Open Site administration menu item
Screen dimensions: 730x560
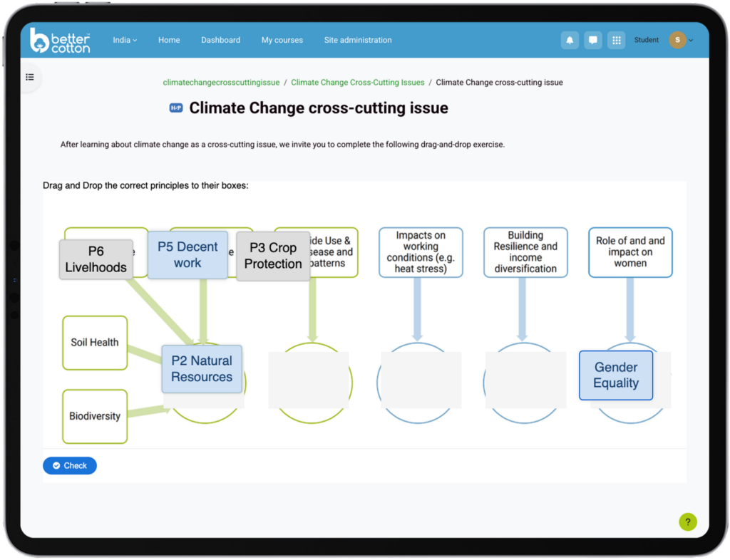(357, 41)
